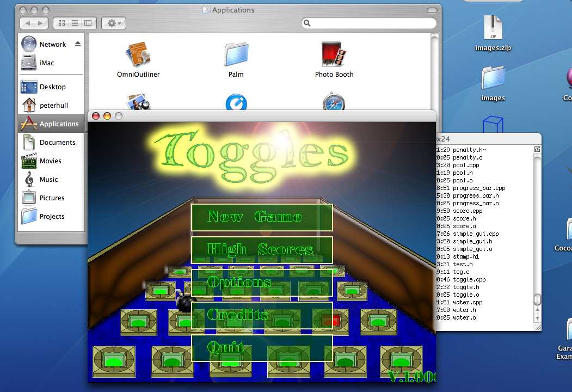
Task: Flip the red toggle tile on board
Action: pos(329,321)
